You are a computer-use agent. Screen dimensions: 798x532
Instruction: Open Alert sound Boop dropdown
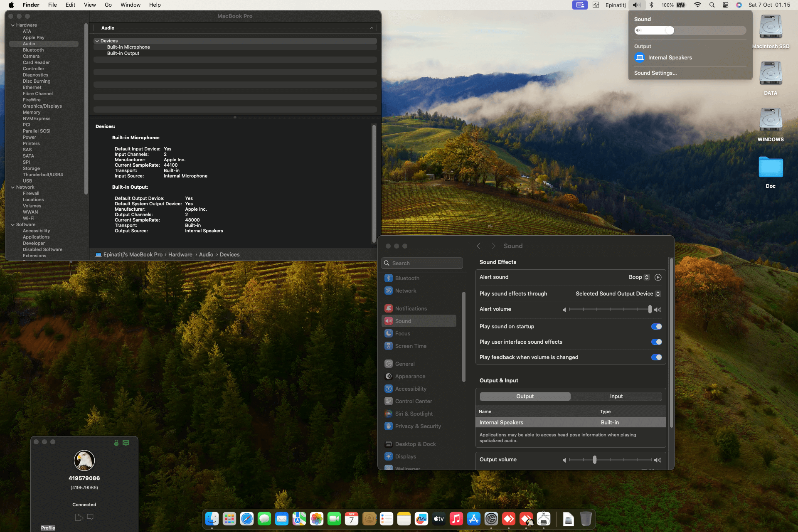(639, 277)
